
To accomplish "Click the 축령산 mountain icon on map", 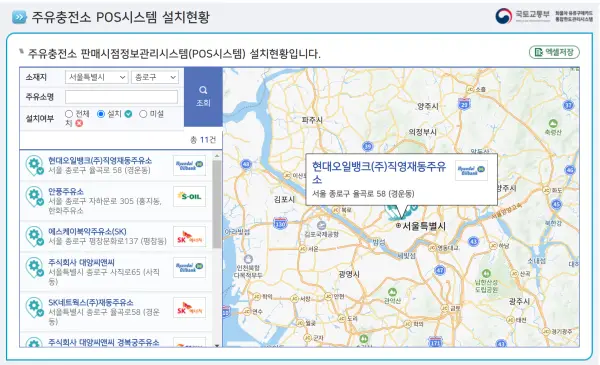I will [x=553, y=123].
